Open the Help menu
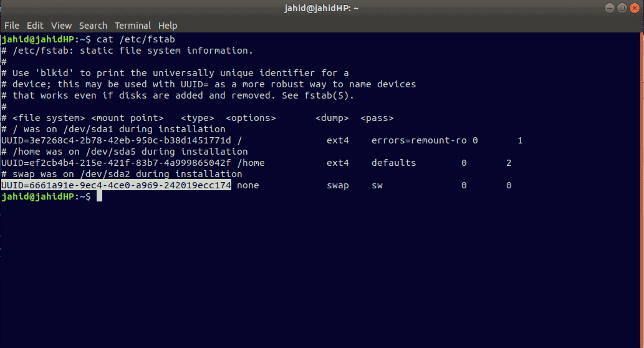This screenshot has height=348, width=644. (168, 26)
